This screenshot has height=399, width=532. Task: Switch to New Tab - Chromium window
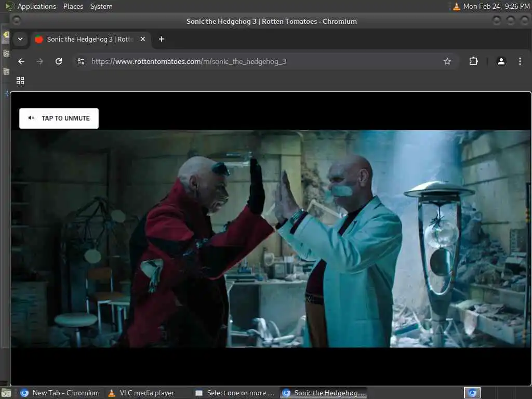click(x=60, y=393)
